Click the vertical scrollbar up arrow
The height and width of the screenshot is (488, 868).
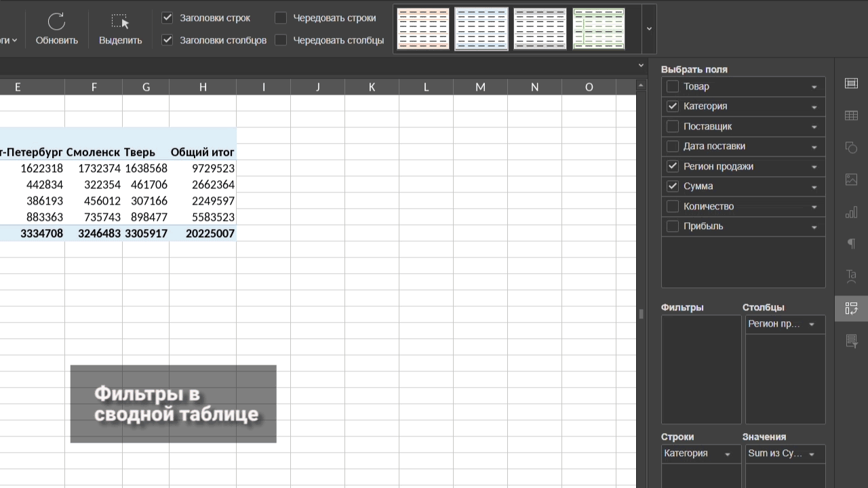pos(642,84)
